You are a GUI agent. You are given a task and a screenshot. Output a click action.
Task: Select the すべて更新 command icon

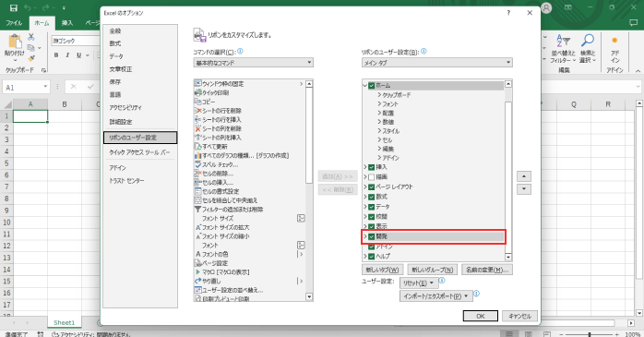198,147
